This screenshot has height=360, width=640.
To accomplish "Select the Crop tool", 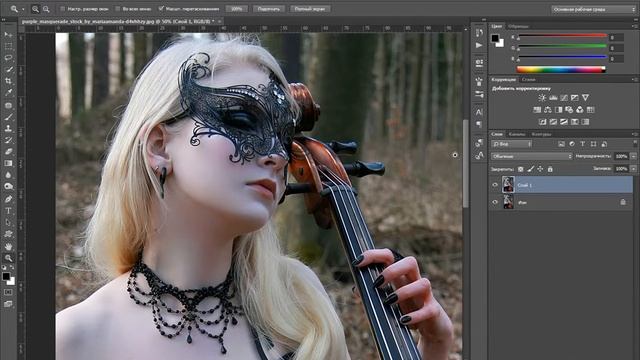I will [x=8, y=81].
